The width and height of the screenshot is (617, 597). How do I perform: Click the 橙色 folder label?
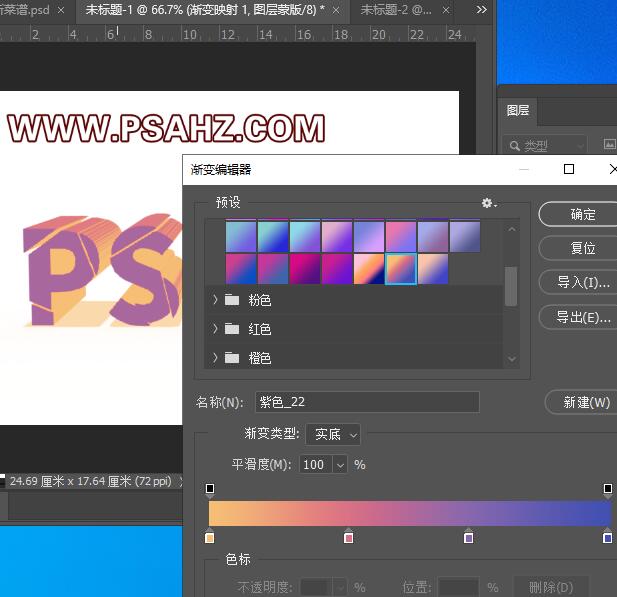click(260, 358)
